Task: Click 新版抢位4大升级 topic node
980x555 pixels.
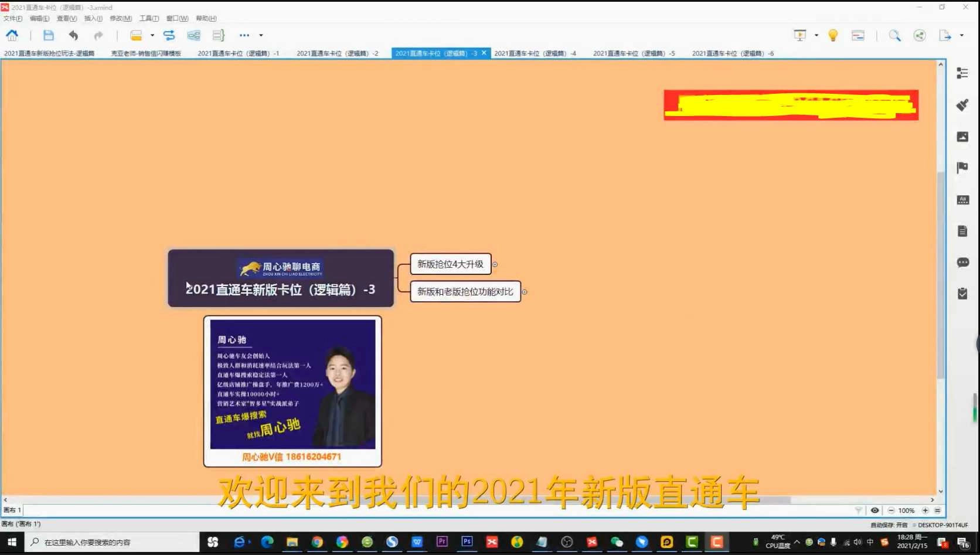Action: click(450, 264)
